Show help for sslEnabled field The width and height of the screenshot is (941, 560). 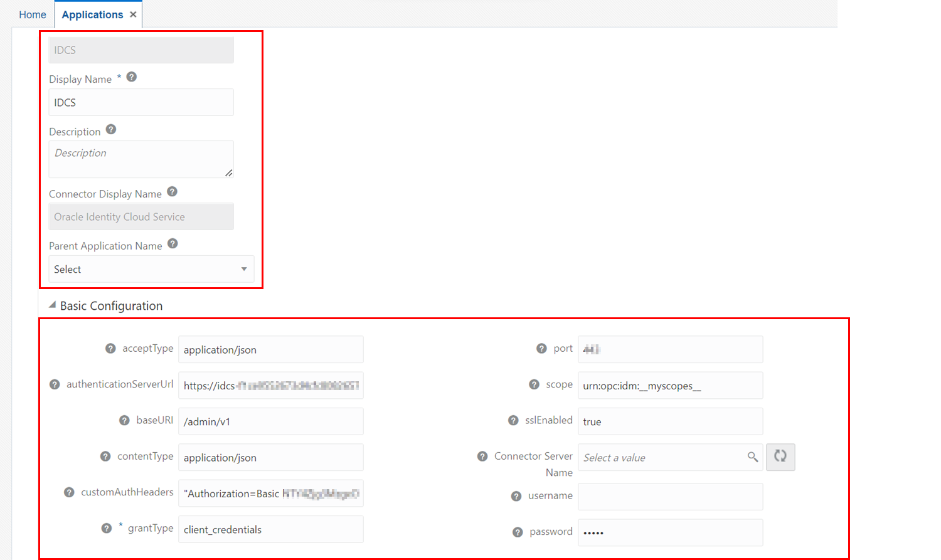[513, 420]
